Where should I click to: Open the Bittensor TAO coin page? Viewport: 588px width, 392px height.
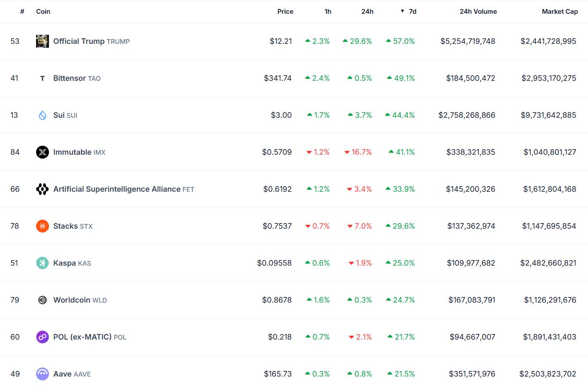[x=77, y=78]
